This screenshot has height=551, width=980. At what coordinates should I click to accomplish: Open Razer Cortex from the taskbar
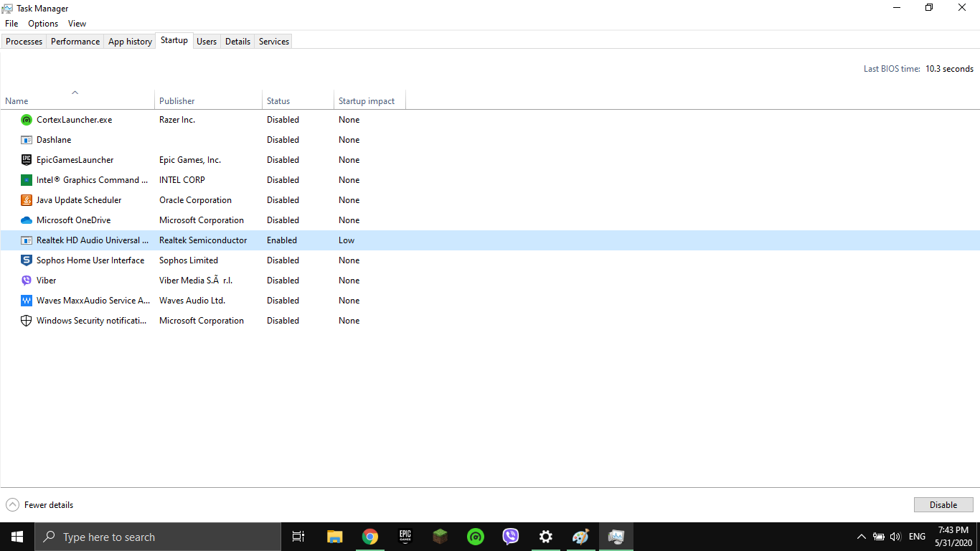click(x=475, y=537)
